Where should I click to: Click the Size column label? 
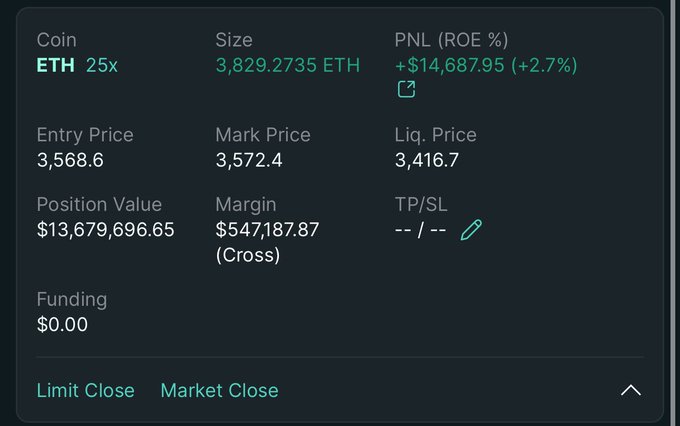tap(234, 40)
